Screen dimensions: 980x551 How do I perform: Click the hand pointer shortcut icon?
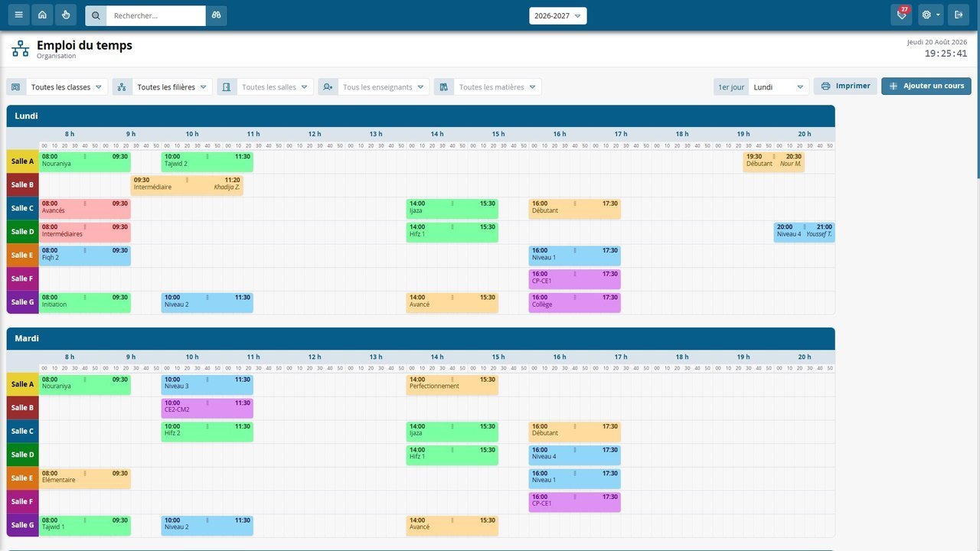[66, 15]
